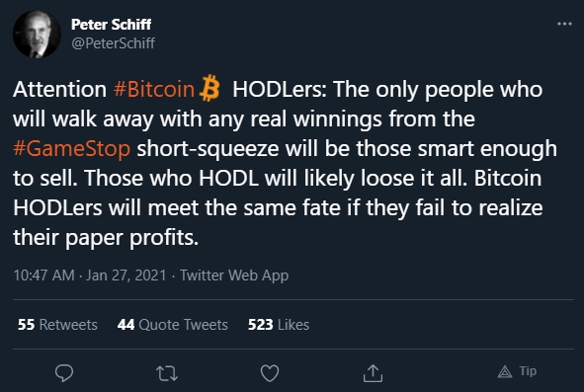Click the orange Bitcoin emoji symbol

209,88
